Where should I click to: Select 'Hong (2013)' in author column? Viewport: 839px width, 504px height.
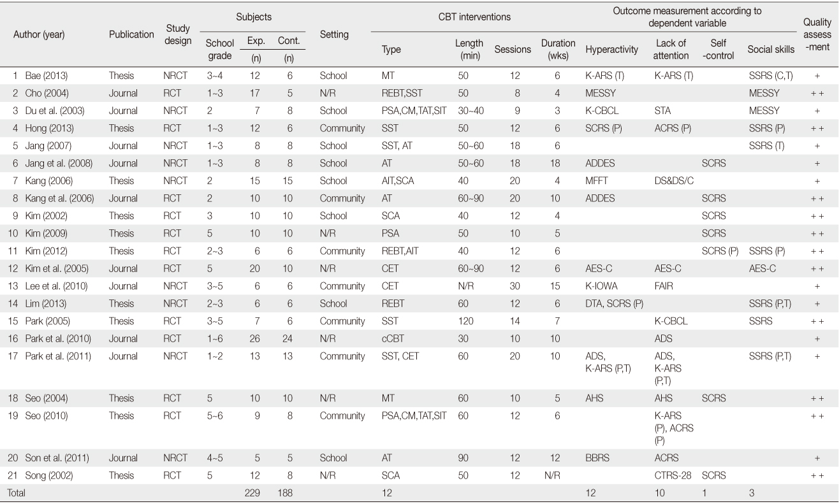49,128
